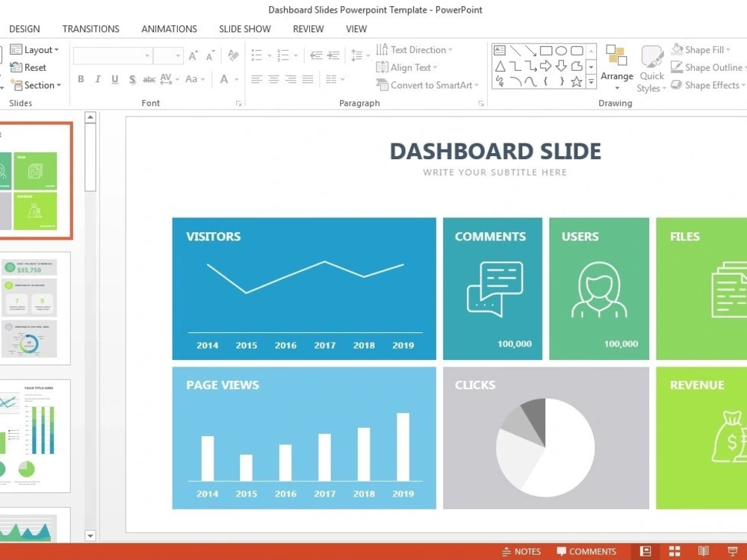Image resolution: width=747 pixels, height=560 pixels.
Task: Toggle Italic formatting
Action: coord(98,79)
